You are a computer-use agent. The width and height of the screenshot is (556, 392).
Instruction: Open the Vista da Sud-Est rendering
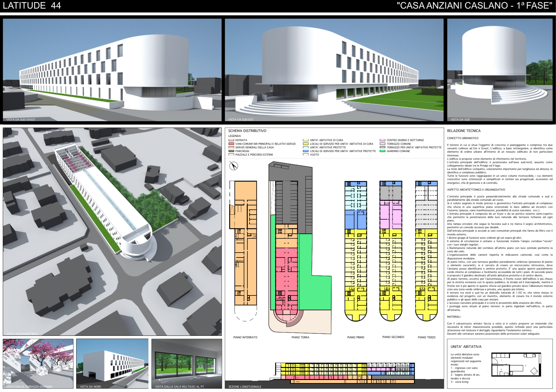click(x=334, y=70)
